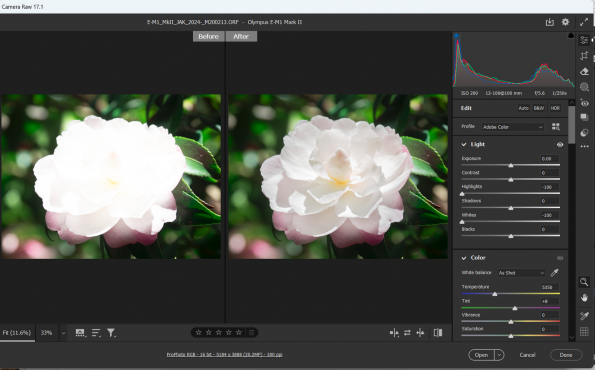
Task: Pick white balance eyedropper tool
Action: tap(554, 272)
